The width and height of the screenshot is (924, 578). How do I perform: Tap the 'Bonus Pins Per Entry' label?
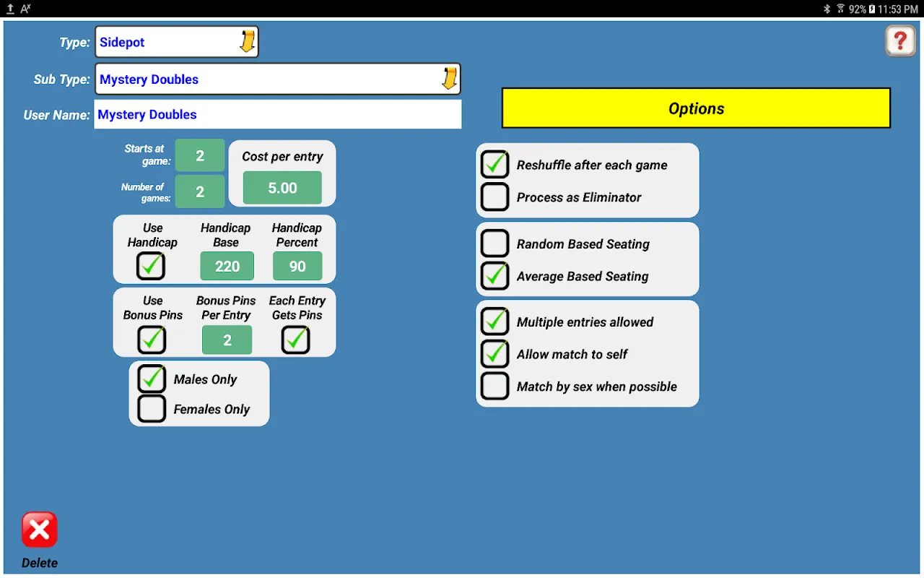tap(226, 308)
